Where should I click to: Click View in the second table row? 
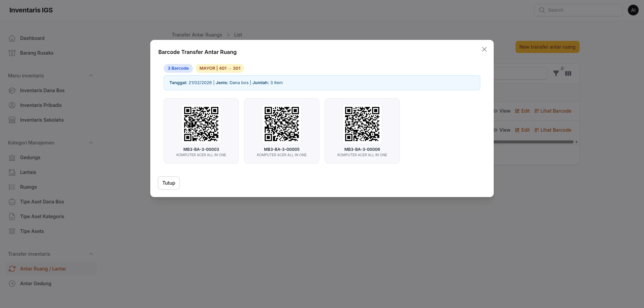(x=502, y=130)
